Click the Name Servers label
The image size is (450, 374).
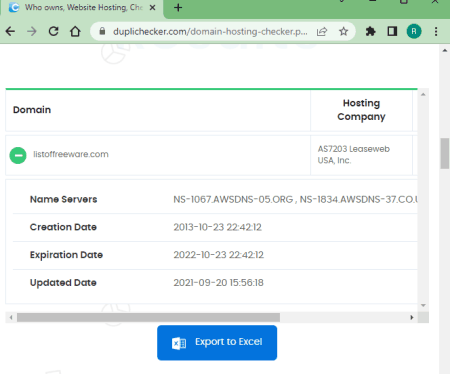point(63,199)
